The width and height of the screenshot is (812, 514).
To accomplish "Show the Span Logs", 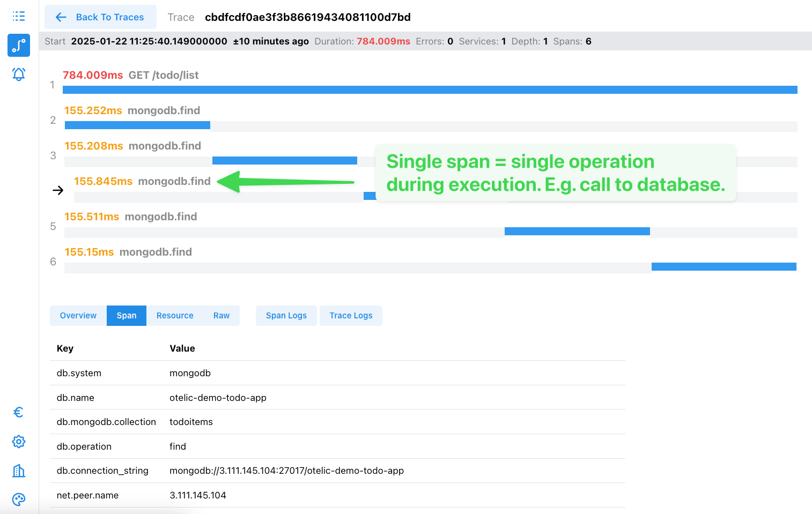I will [286, 316].
